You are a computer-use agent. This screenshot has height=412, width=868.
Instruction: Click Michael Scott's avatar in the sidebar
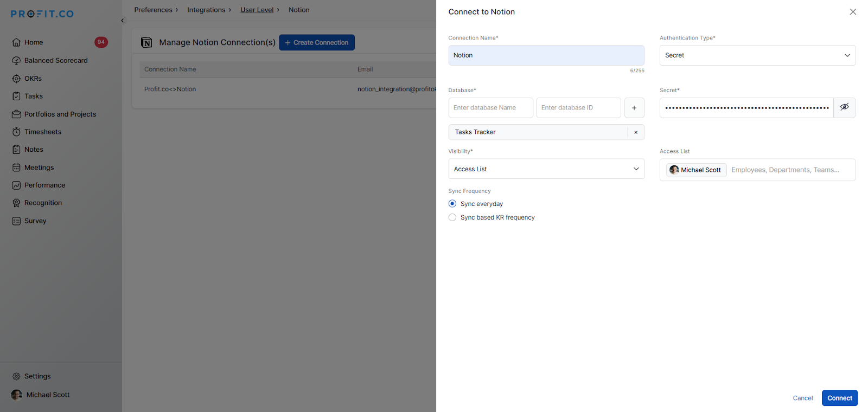tap(17, 395)
